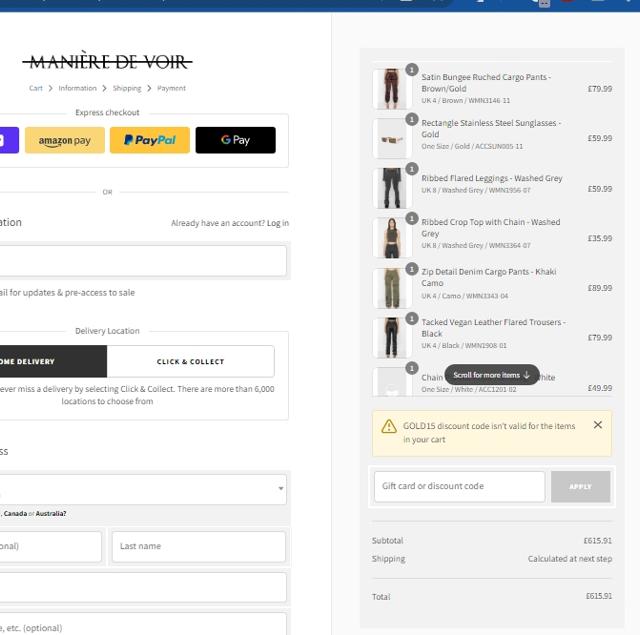Click the first name (optional) field
This screenshot has height=635, width=640.
(51, 546)
